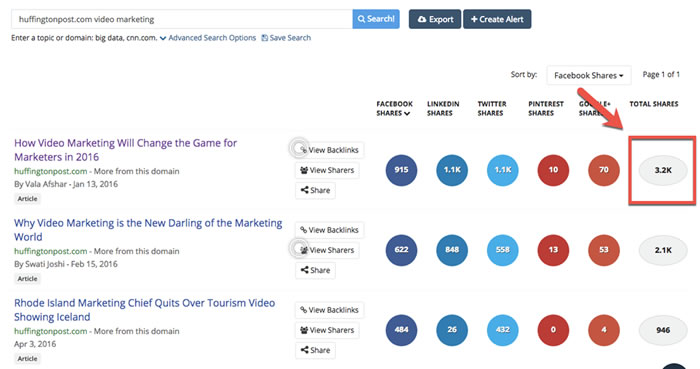Click the 13 Pinterest shares circle
Image resolution: width=700 pixels, height=369 pixels.
point(553,250)
